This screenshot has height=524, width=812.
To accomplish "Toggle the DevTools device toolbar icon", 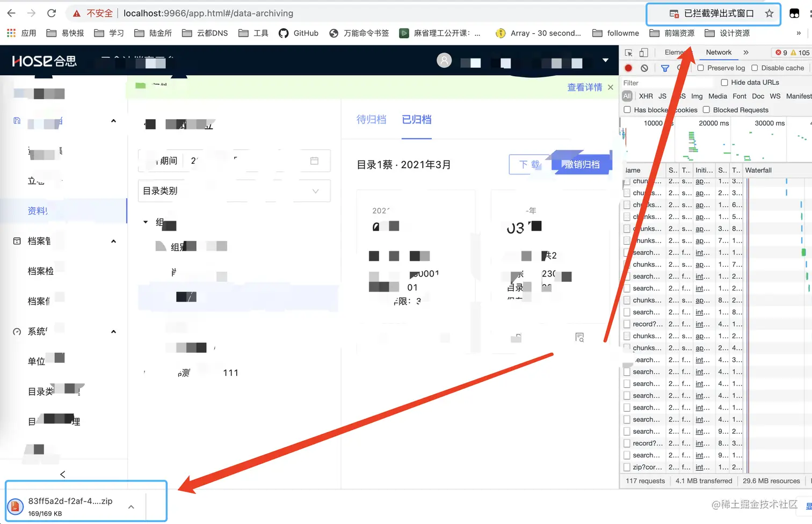I will coord(643,53).
